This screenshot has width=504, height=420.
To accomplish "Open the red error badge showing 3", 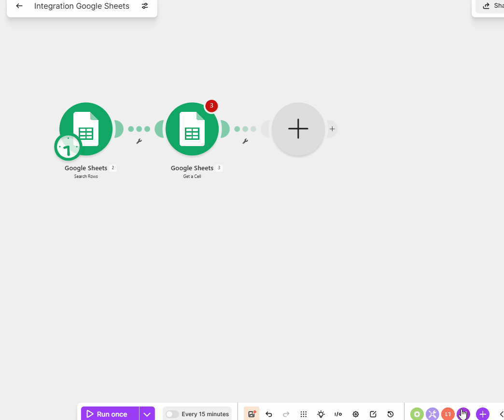I will (211, 106).
